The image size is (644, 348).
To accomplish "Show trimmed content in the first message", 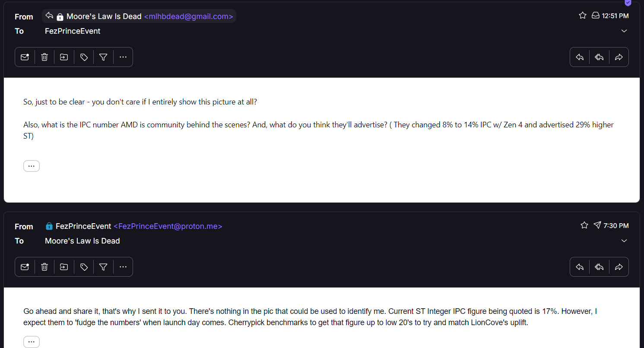I will [x=32, y=166].
